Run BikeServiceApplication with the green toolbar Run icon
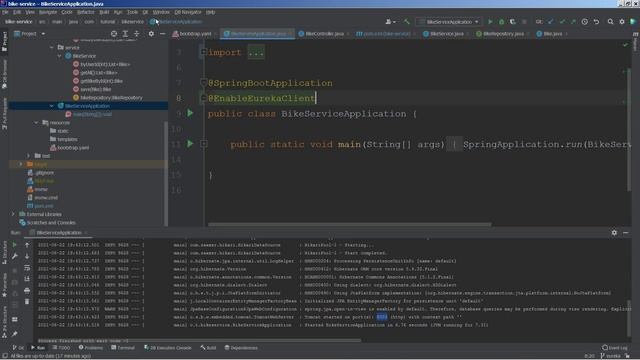640x360 pixels. [x=490, y=22]
